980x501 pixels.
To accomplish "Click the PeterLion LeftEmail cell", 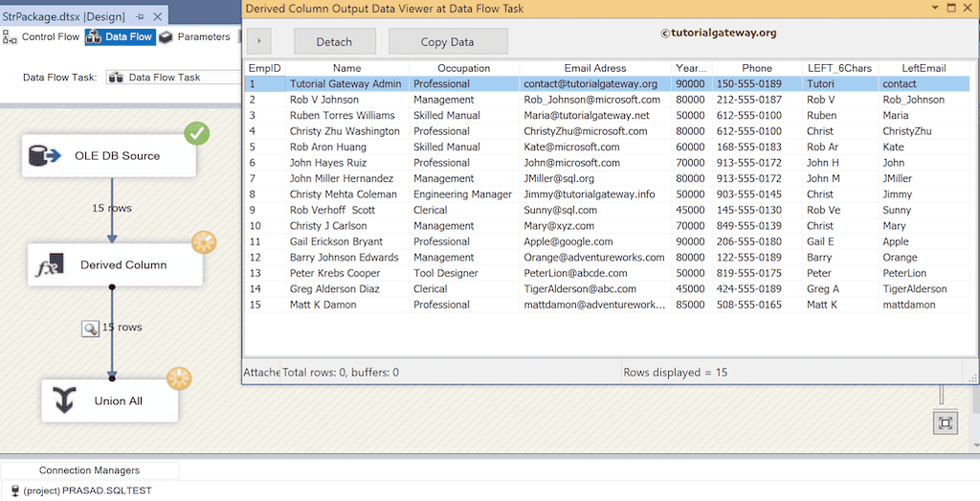I will click(x=924, y=273).
